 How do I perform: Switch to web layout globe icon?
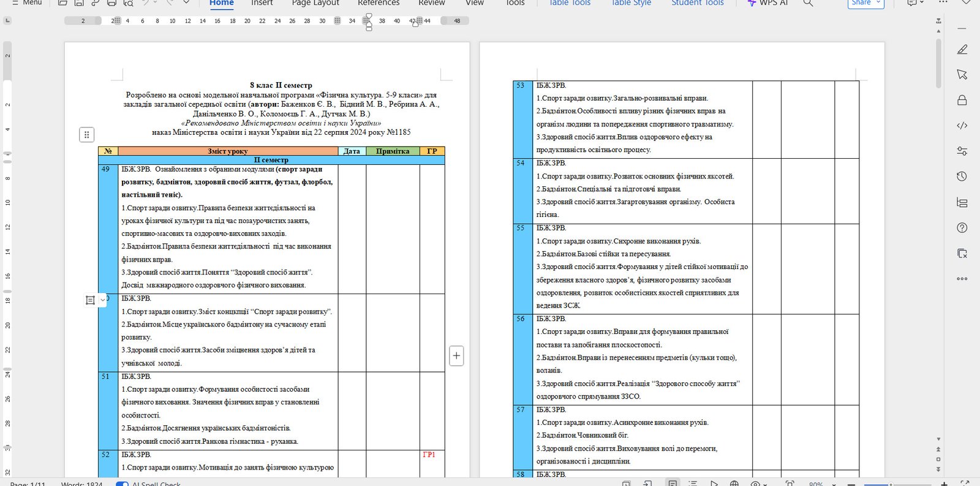[x=734, y=484]
